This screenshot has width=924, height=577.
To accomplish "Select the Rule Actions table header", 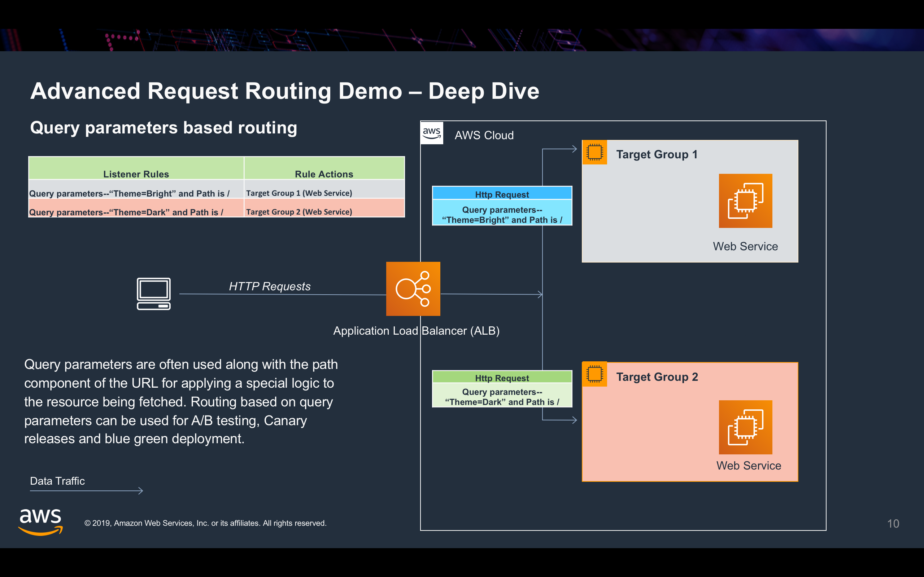I will click(x=324, y=173).
